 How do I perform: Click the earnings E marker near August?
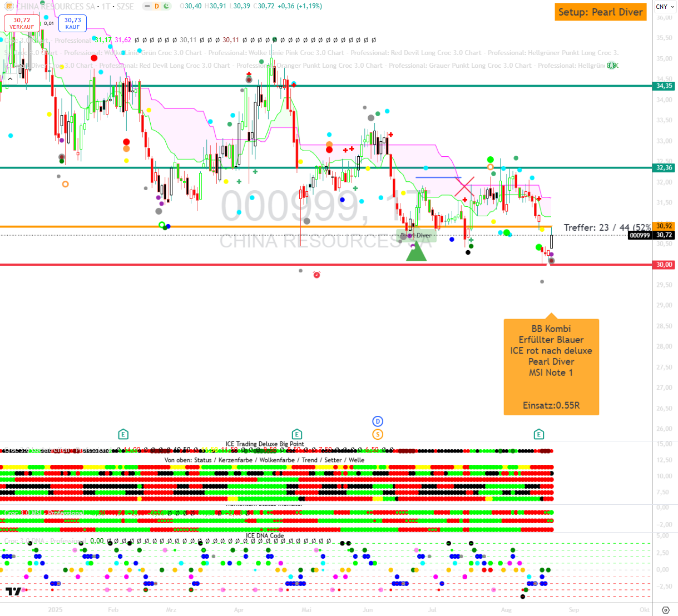[538, 434]
